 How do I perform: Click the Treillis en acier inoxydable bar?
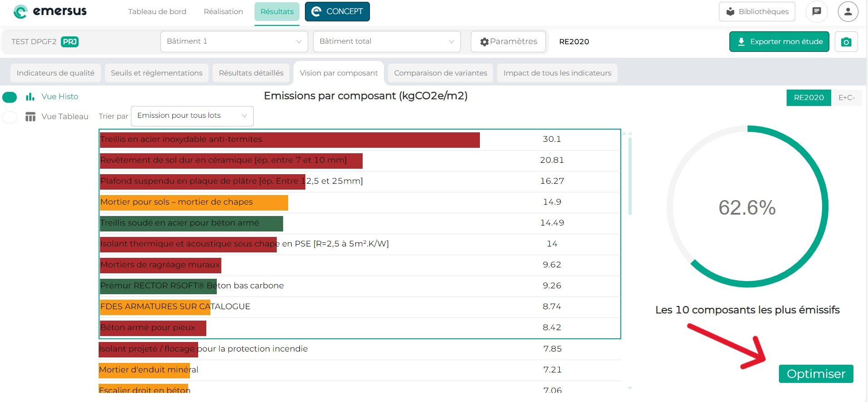point(290,140)
